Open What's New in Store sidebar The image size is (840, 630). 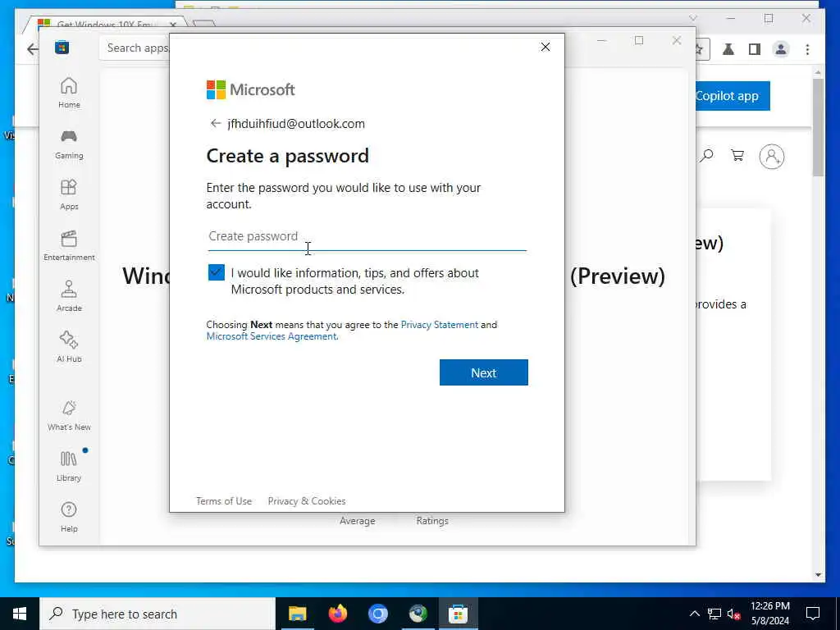pyautogui.click(x=69, y=415)
